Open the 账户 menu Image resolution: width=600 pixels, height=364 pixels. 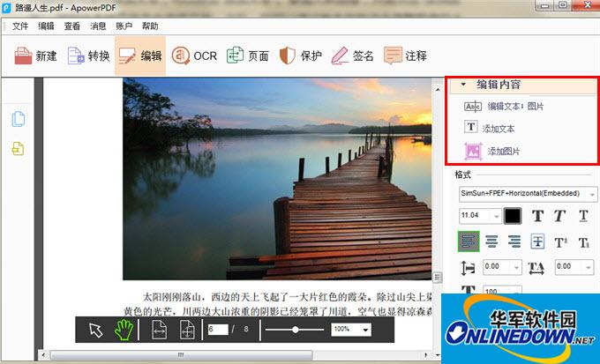tap(124, 26)
